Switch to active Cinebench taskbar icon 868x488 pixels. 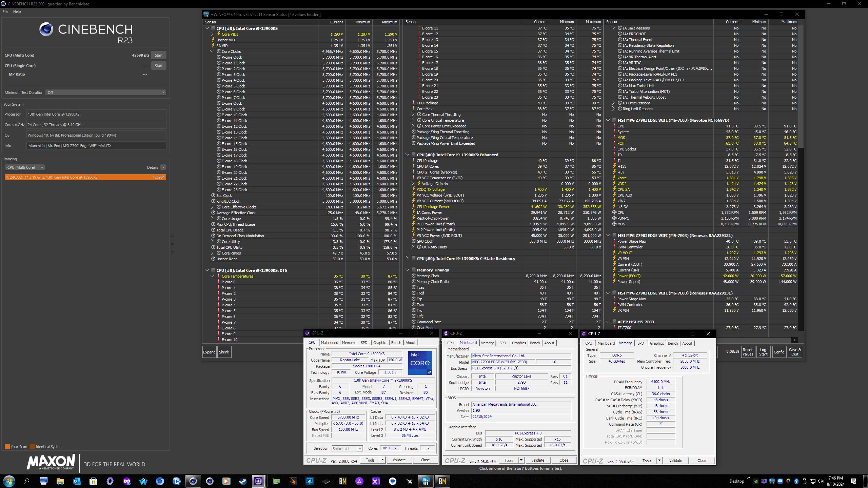193,481
